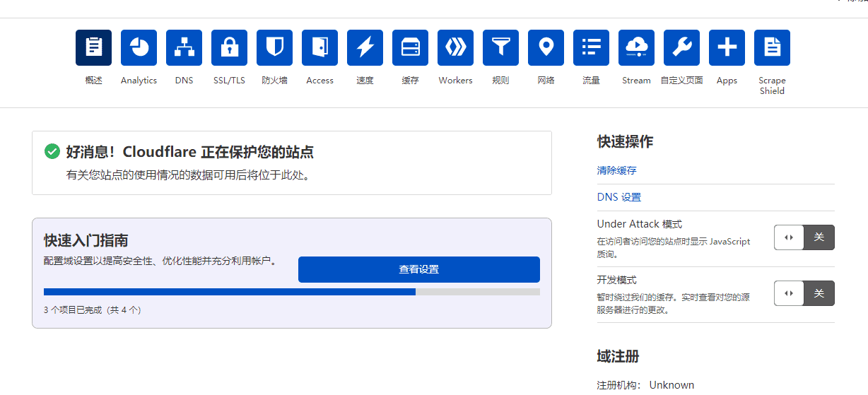Toggle the 开发模式 switch
This screenshot has height=395, width=868.
click(804, 293)
